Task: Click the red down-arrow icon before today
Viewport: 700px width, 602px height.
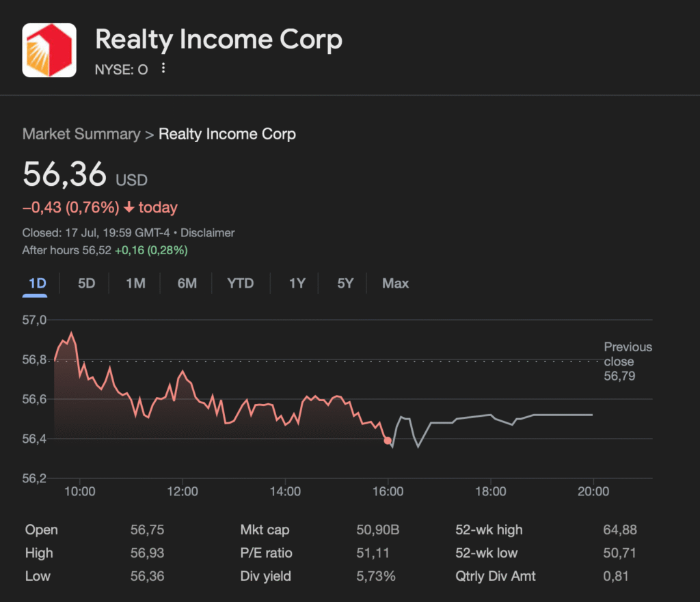Action: point(129,207)
